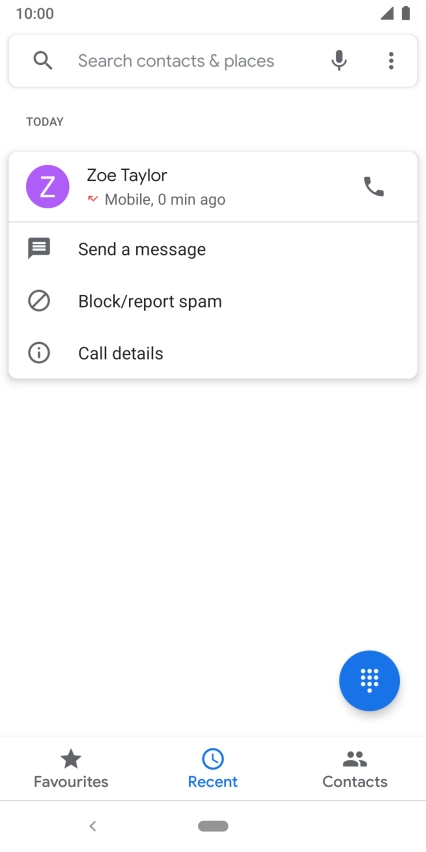
Task: Tap the Send a message chat icon
Action: click(x=39, y=249)
